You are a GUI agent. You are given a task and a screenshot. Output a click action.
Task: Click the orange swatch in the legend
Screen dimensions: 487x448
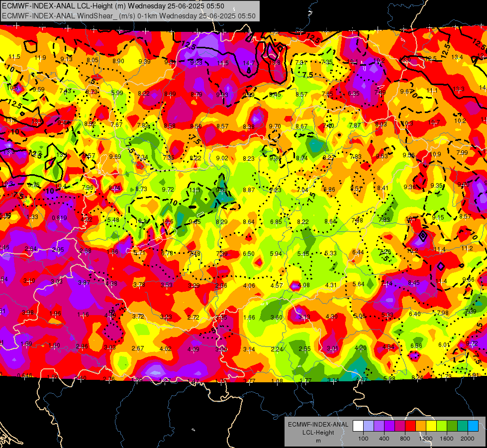pos(421,426)
